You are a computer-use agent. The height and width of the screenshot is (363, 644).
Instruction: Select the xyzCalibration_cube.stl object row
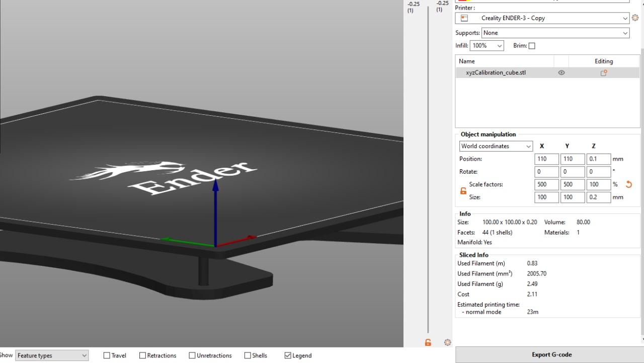click(x=547, y=72)
